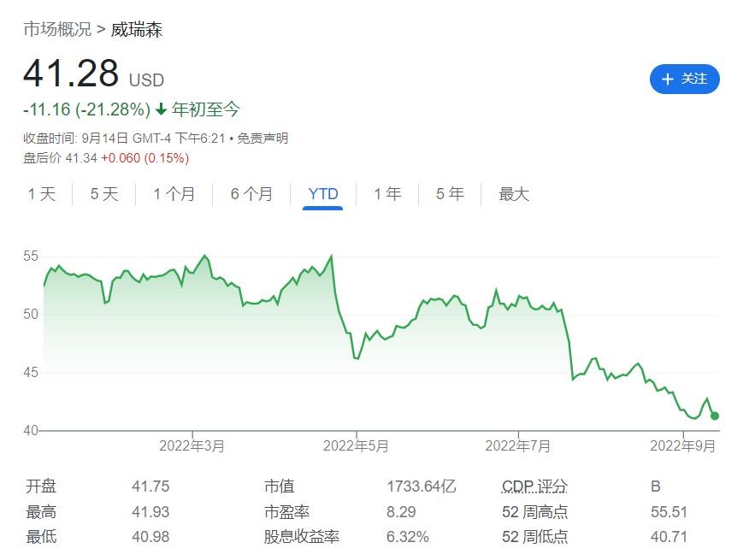Select the 1 天 time range tab

41,194
